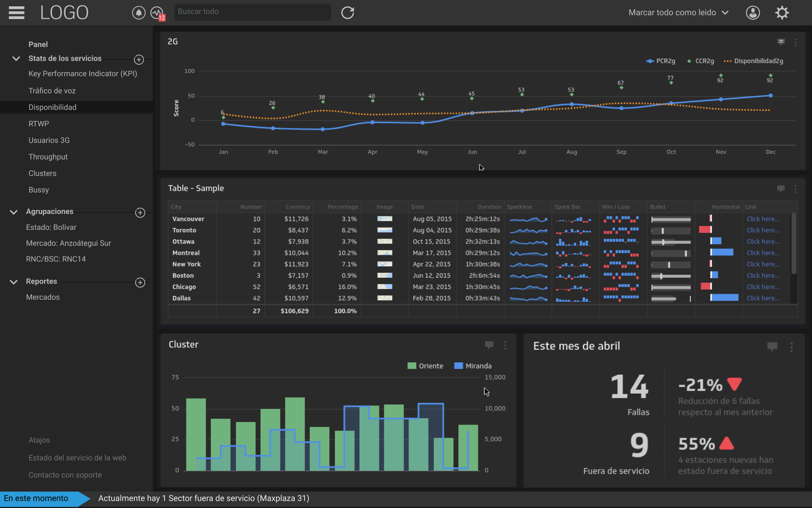Screen dimensions: 812x508
Task: Click the 'Buscar todo' search field
Action: pos(252,12)
